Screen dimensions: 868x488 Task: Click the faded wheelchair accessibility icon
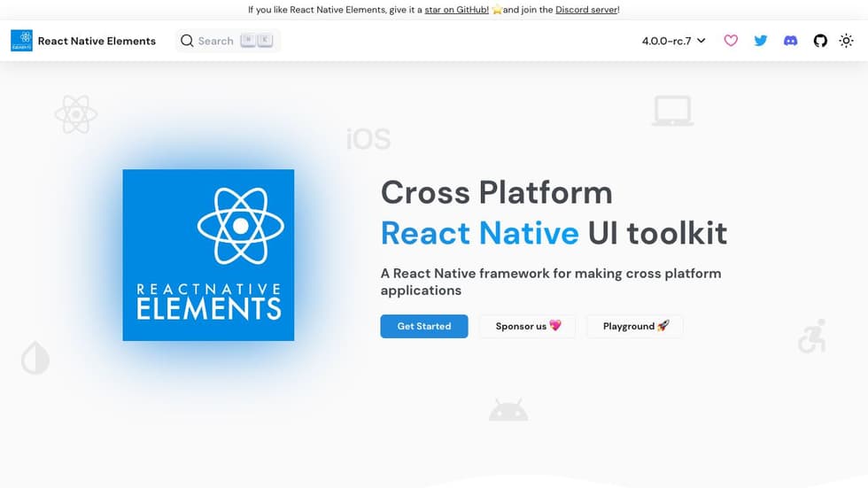coord(811,337)
